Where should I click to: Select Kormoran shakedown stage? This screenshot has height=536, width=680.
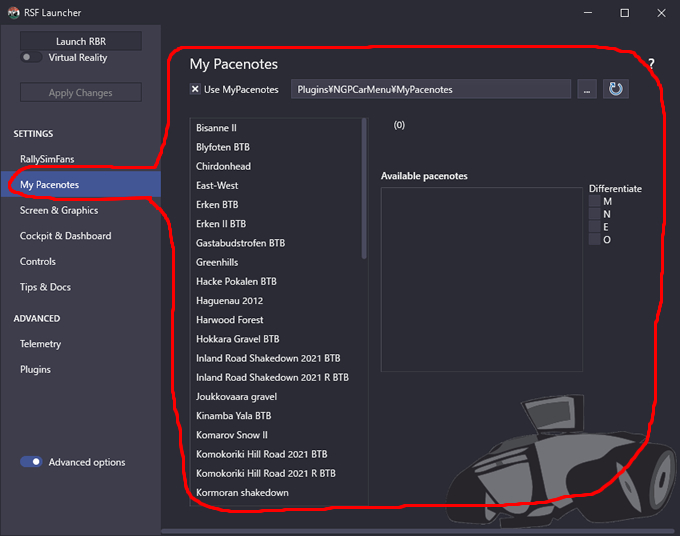275,493
